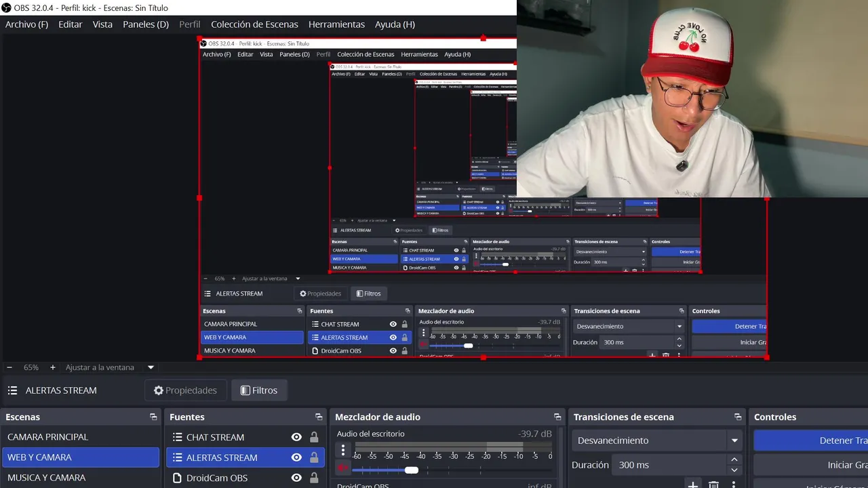Select the MUSICA Y CAMARA scene
Viewport: 868px width, 488px height.
click(x=80, y=478)
